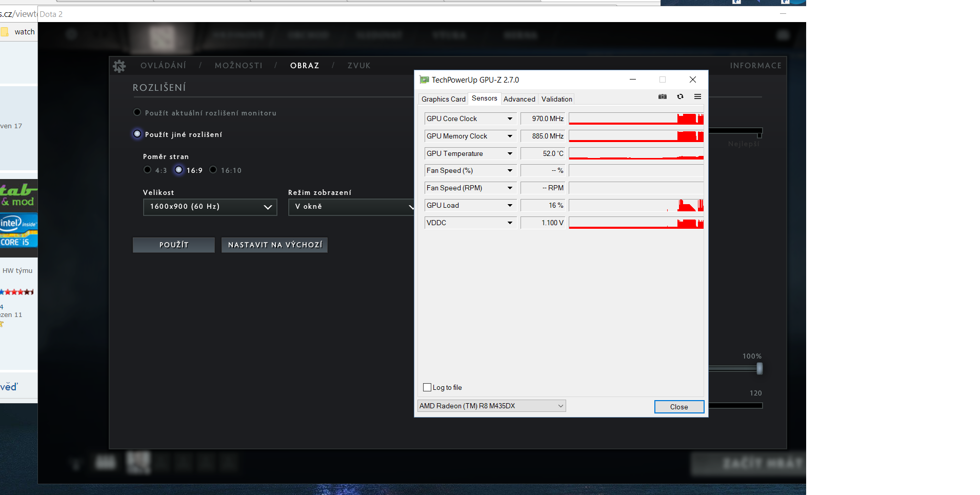Click the GPU Temperature history graph
This screenshot has width=980, height=495.
(x=636, y=153)
